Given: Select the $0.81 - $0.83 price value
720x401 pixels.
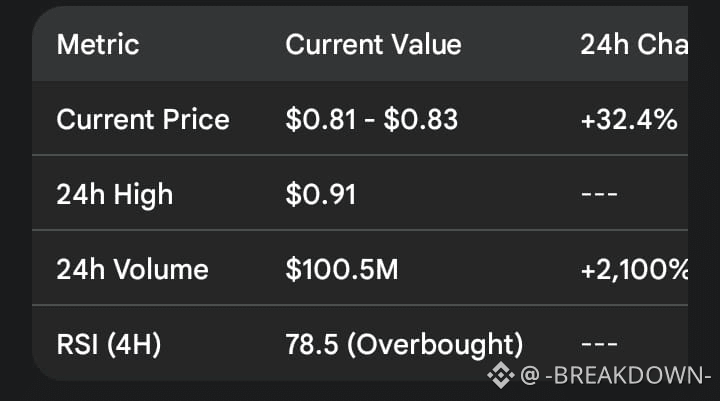Looking at the screenshot, I should tap(371, 119).
